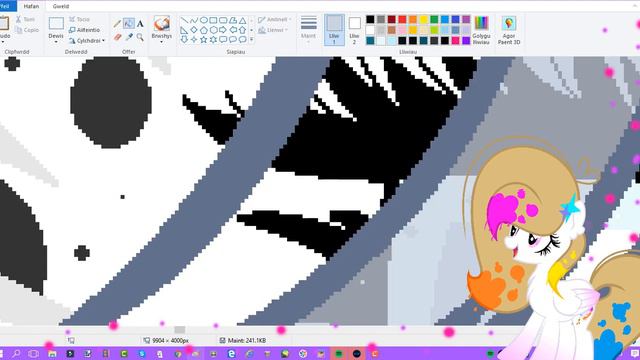Select the Magnifier tool
Viewport: 640px width, 360px height.
(140, 38)
